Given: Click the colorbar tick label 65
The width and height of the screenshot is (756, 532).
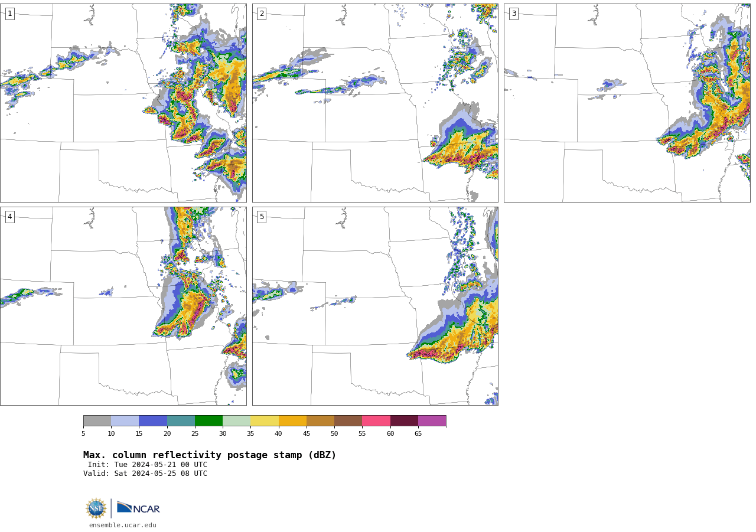Looking at the screenshot, I should [418, 434].
